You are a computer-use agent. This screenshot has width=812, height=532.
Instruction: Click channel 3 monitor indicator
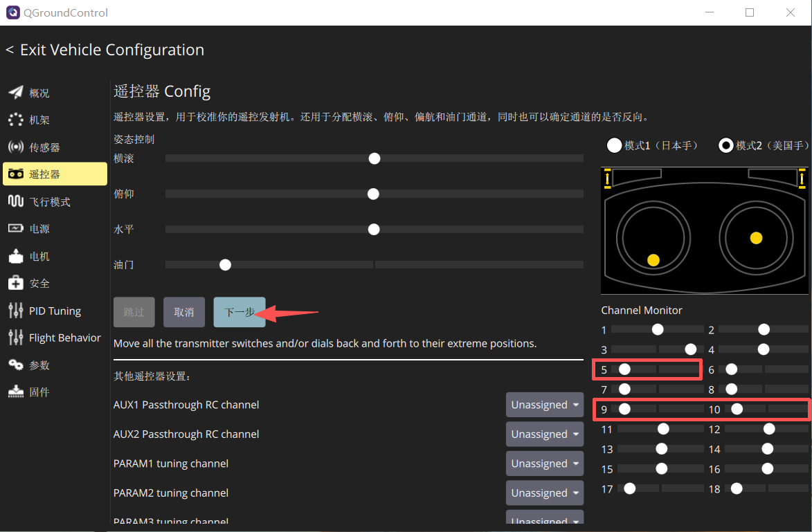click(690, 349)
